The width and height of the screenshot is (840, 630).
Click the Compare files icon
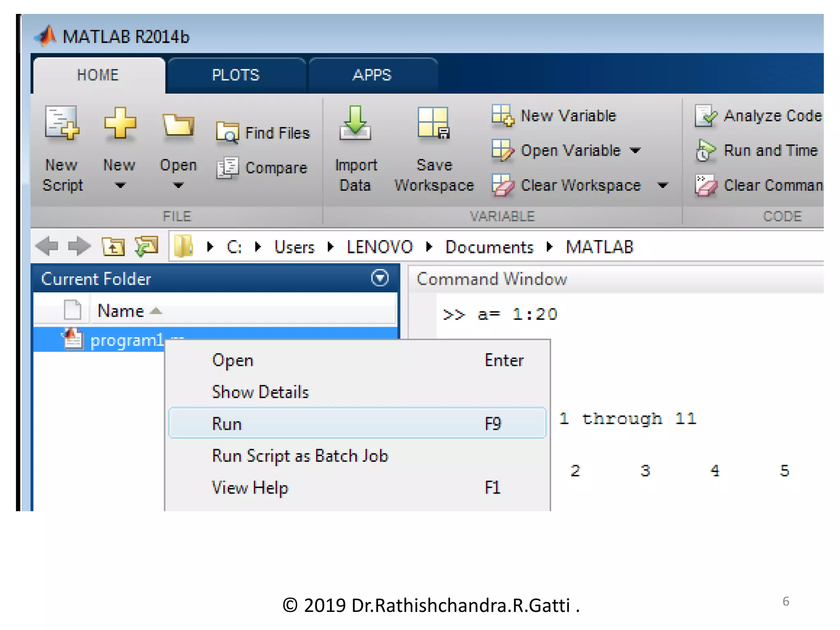pyautogui.click(x=227, y=168)
